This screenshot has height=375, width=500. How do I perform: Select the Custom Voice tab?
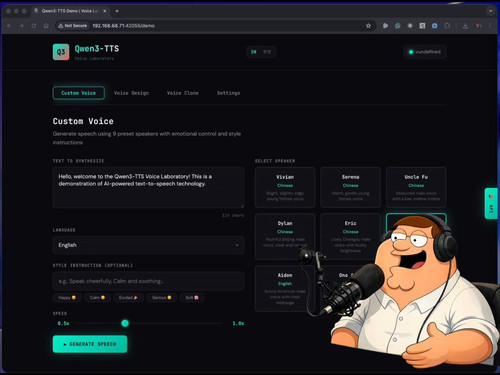click(79, 93)
